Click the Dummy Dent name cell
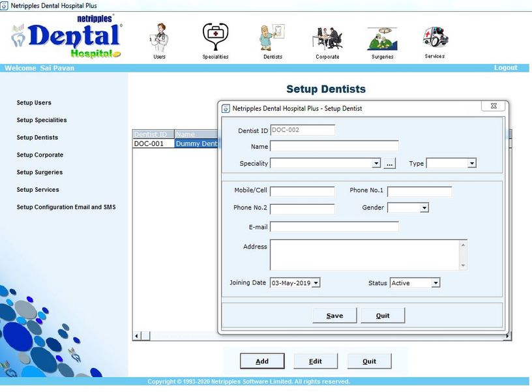The width and height of the screenshot is (532, 392). coord(196,143)
